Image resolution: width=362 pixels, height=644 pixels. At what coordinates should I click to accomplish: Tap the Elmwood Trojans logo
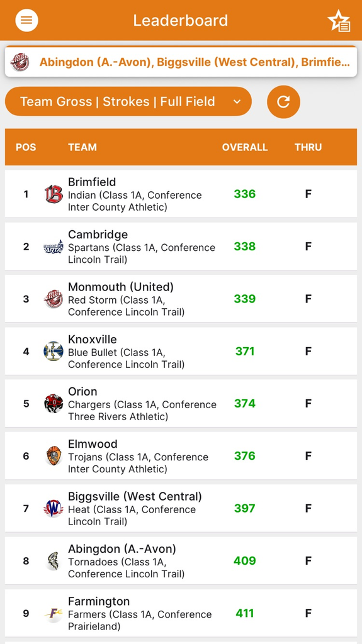click(x=54, y=456)
